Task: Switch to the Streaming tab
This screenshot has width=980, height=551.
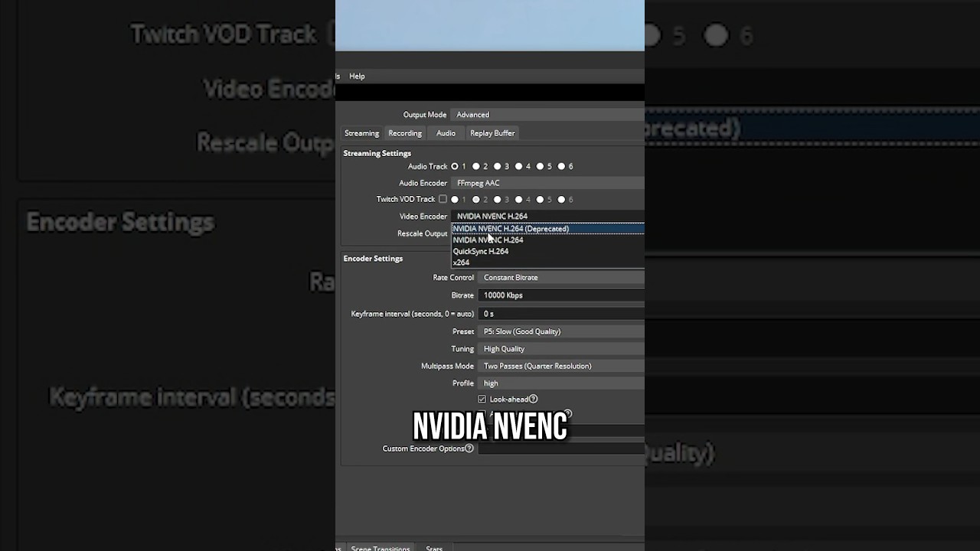Action: [361, 133]
